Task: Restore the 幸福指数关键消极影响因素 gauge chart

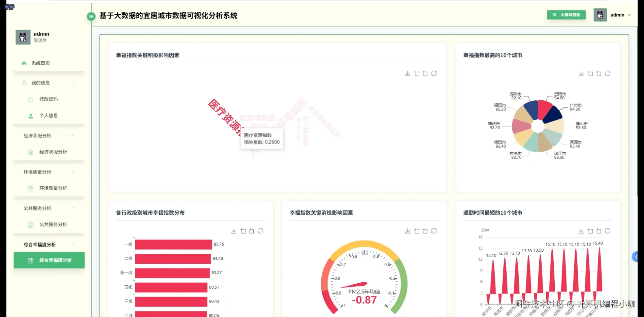Action: pyautogui.click(x=434, y=231)
